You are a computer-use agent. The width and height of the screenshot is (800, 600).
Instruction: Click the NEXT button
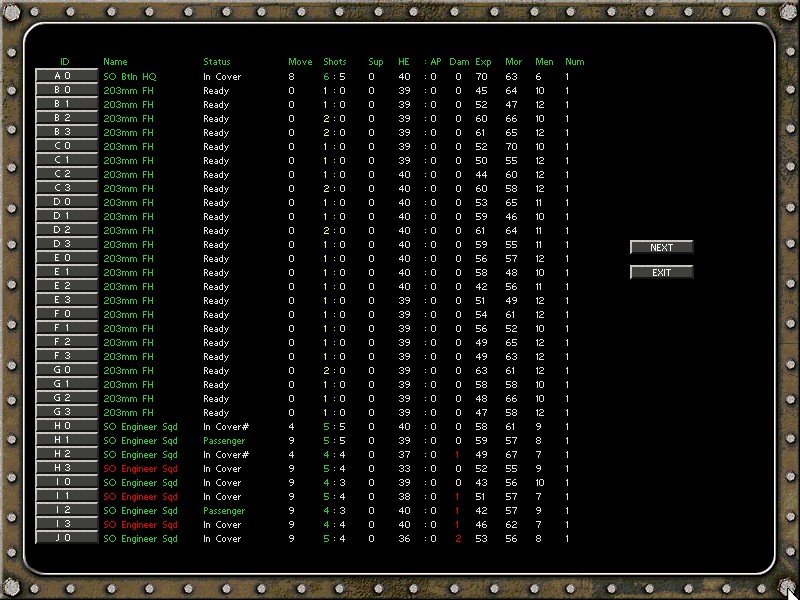(662, 247)
